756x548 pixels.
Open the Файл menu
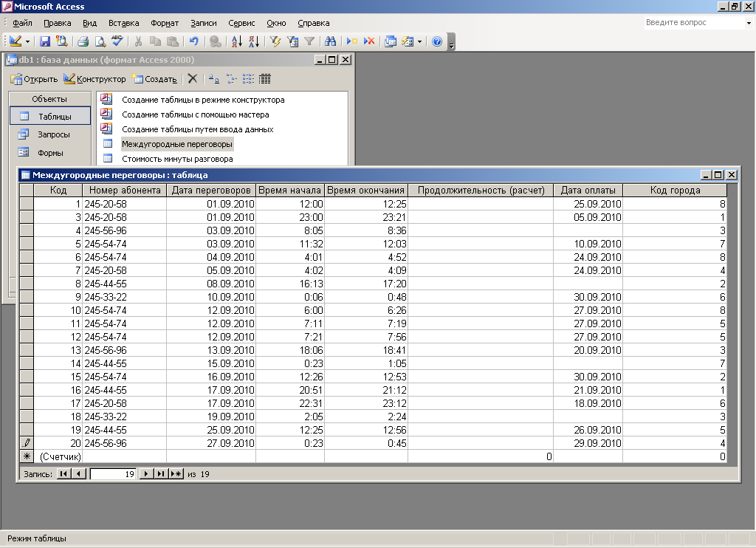22,23
